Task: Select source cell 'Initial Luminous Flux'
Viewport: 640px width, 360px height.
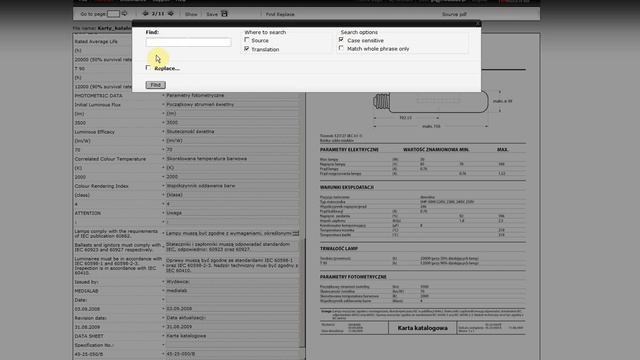Action: 98,104
